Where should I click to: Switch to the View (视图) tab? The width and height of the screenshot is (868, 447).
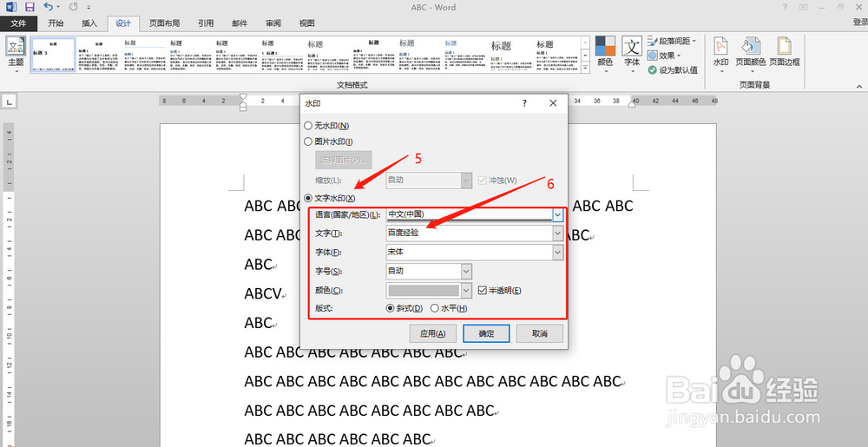tap(306, 23)
